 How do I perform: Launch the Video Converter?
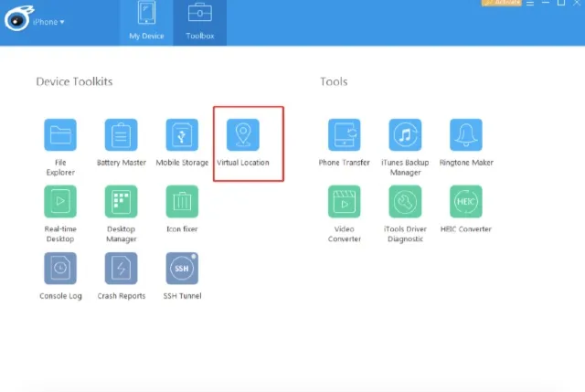[x=344, y=201]
